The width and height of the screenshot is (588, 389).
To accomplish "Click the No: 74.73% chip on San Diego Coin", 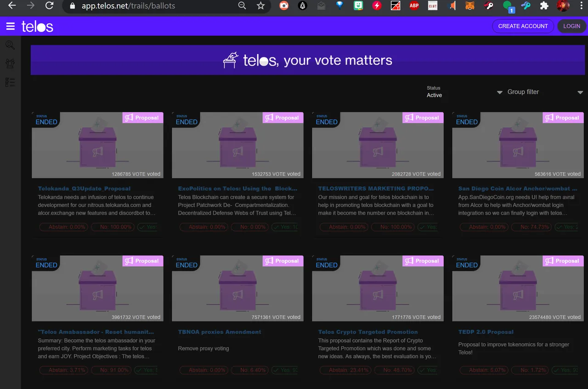I will [532, 227].
